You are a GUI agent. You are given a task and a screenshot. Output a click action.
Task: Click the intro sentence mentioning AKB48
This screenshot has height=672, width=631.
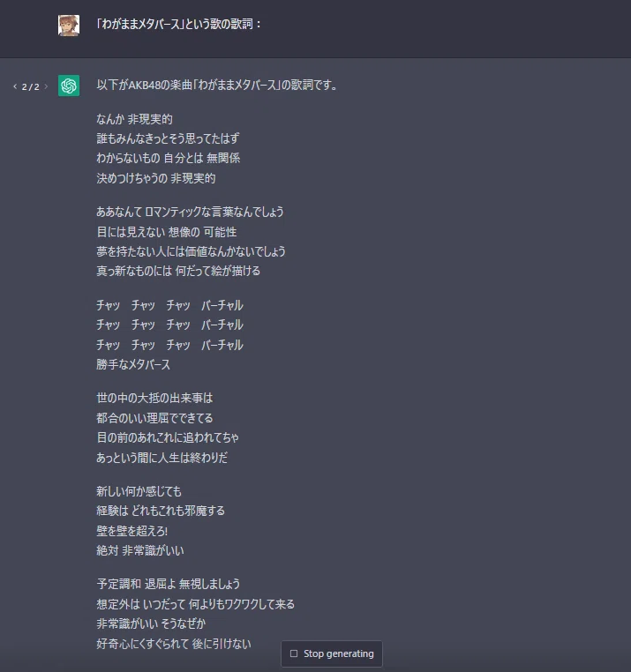tap(217, 85)
